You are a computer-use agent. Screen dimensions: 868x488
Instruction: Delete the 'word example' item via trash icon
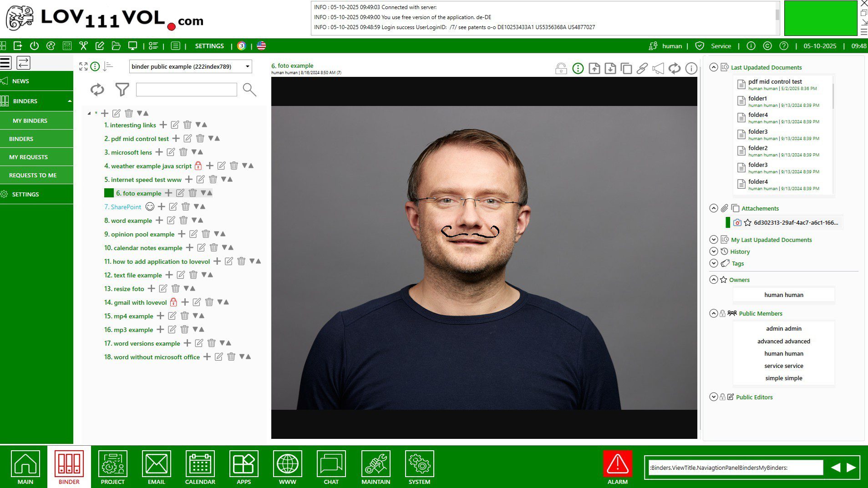coord(183,221)
